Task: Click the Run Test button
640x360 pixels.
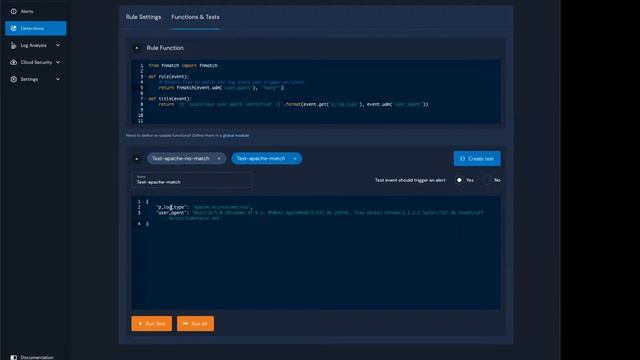Action: 151,324
